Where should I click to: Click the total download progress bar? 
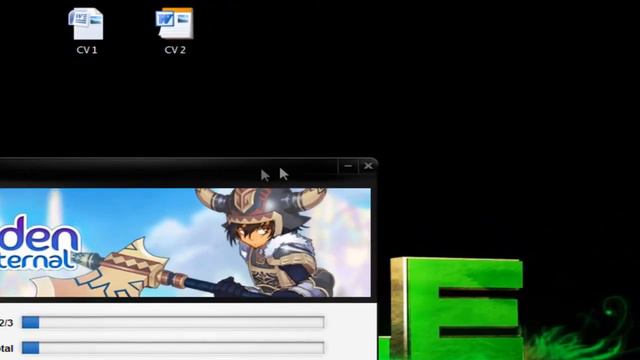tap(173, 348)
